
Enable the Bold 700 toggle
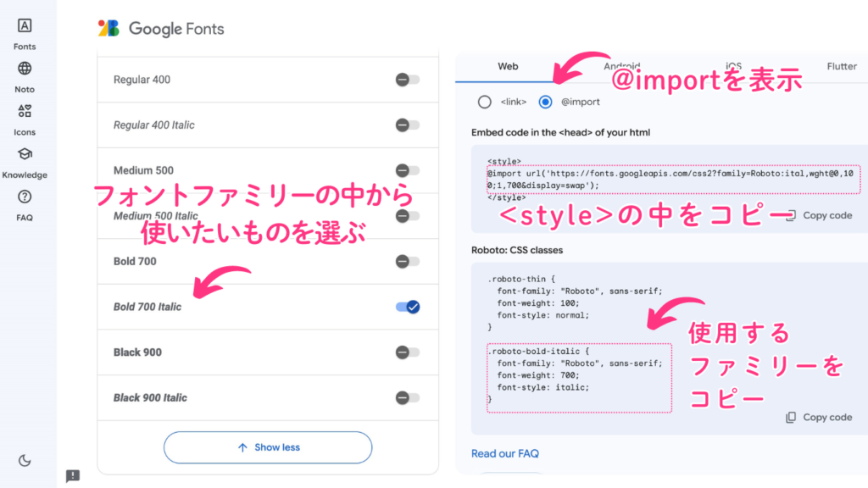click(408, 261)
